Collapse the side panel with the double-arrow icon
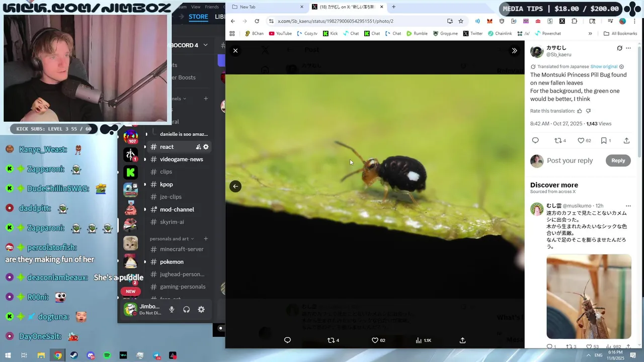Image resolution: width=644 pixels, height=362 pixels. (514, 50)
